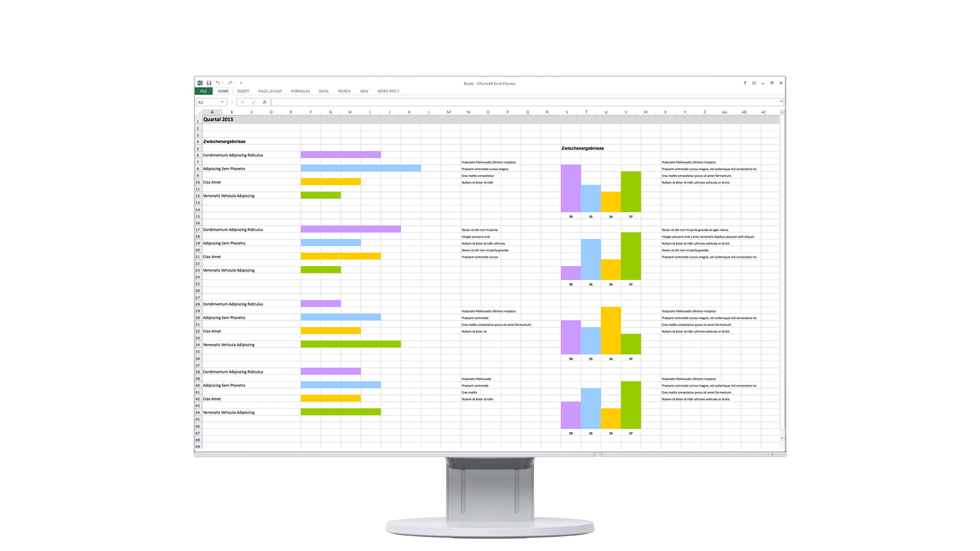Click the vertical scrollbar up arrow
980x551 pixels.
click(x=782, y=112)
